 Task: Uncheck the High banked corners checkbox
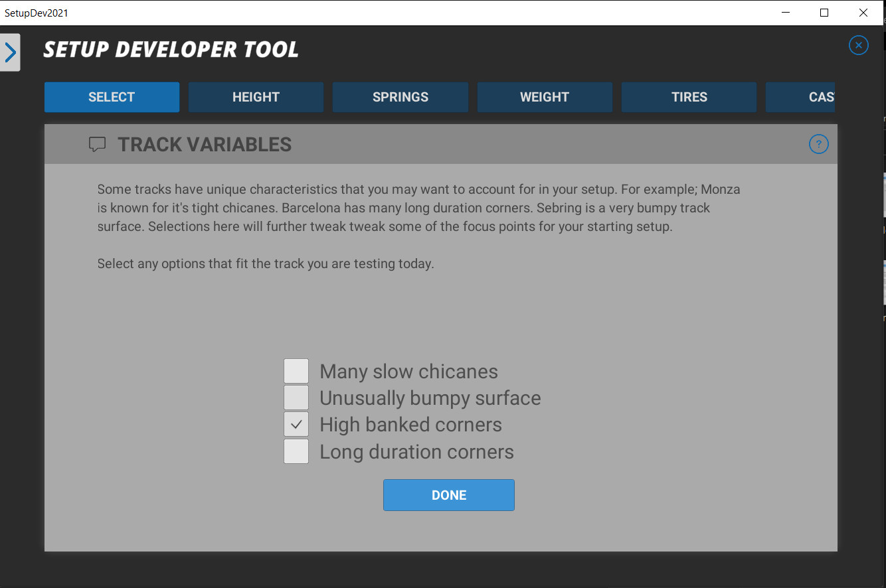(x=296, y=425)
